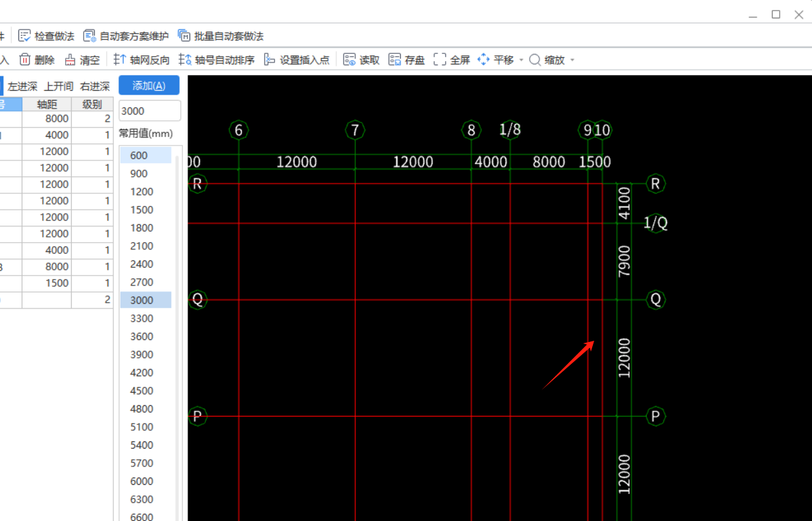The image size is (812, 521).
Task: Click the 存盘 save icon
Action: tap(395, 60)
